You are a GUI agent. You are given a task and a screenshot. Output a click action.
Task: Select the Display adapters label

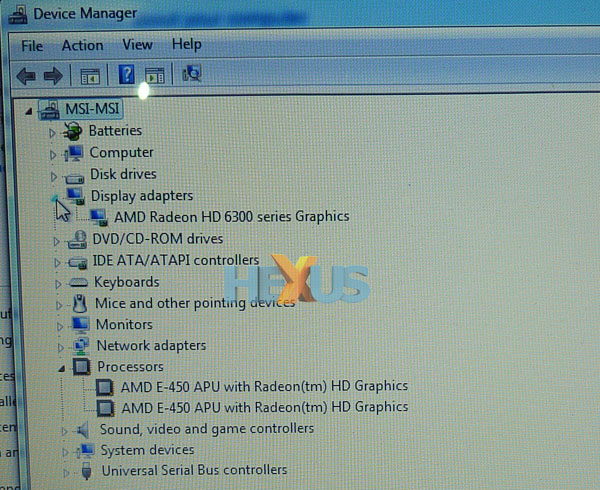coord(142,196)
